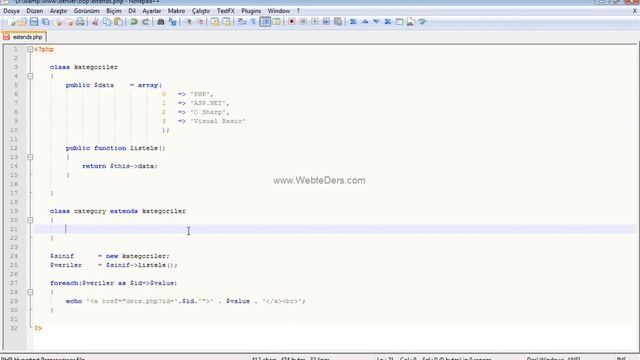Open the Çalıştır menu
This screenshot has width=640, height=360.
click(x=201, y=11)
